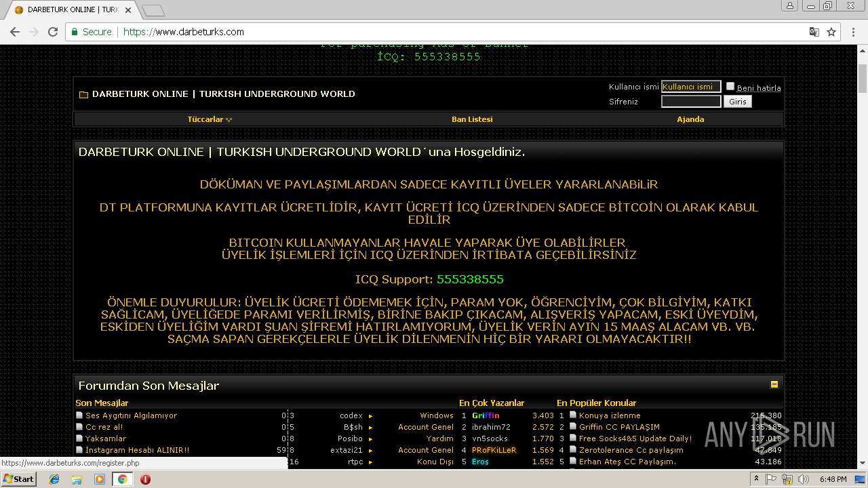The height and width of the screenshot is (488, 868).
Task: Open the Windows Start menu
Action: [x=19, y=479]
